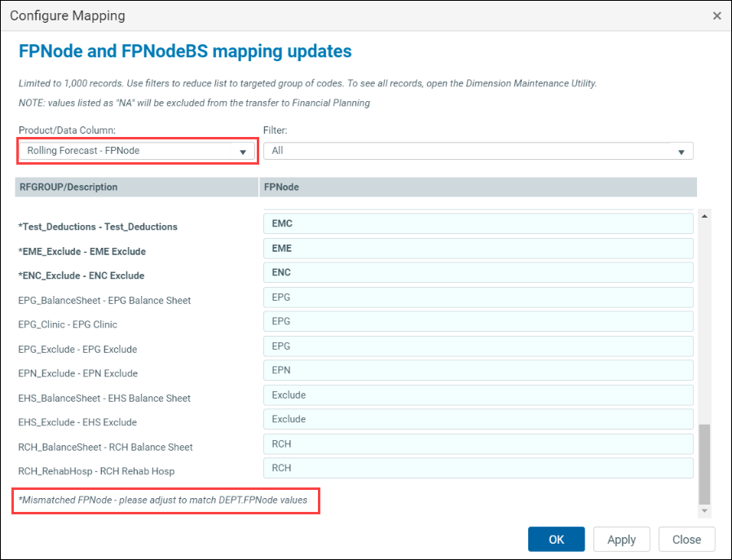Click FPNode field for EPG_Clinic
The image size is (732, 560).
tap(478, 322)
